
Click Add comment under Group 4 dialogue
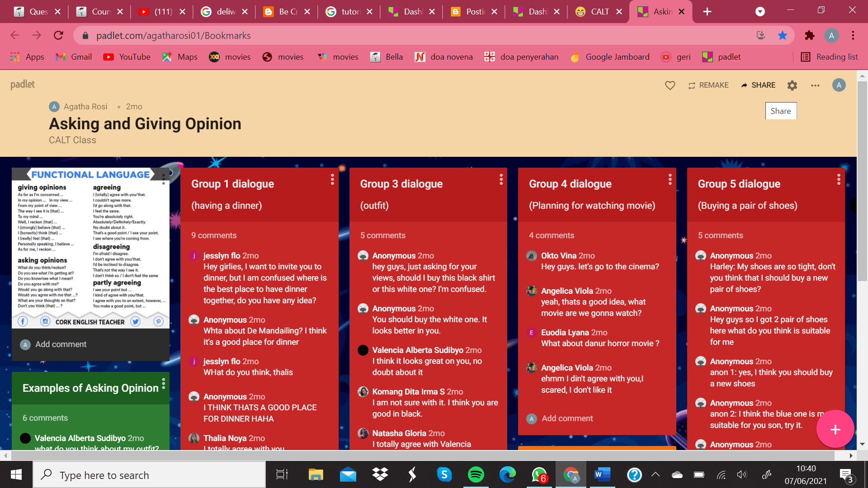click(566, 418)
